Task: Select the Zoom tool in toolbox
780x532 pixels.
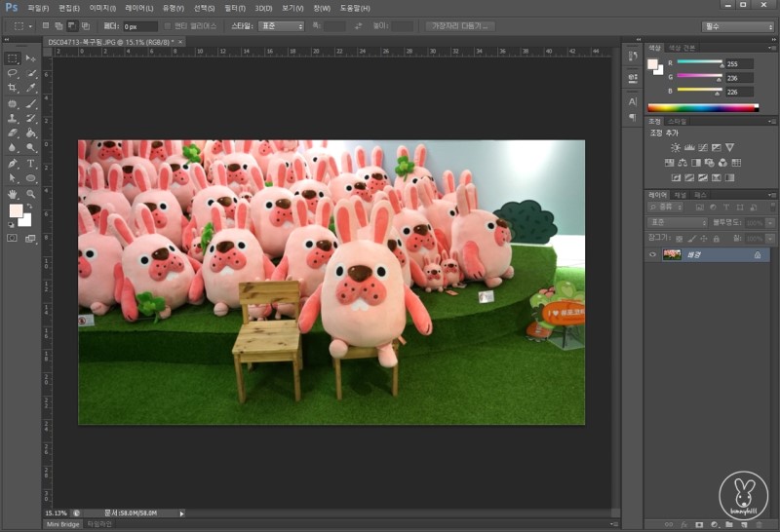Action: (x=31, y=193)
